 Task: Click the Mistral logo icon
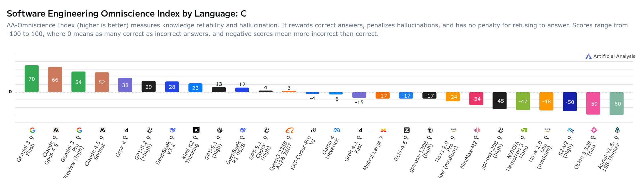click(383, 130)
